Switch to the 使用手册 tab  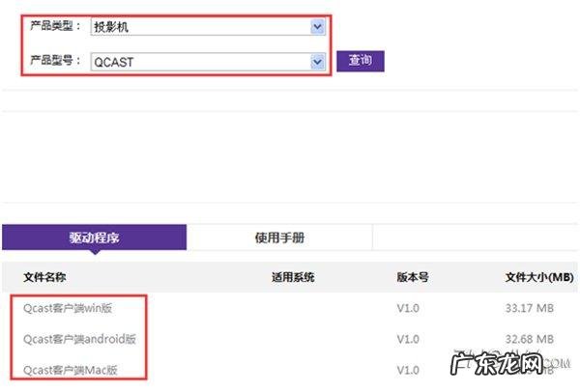(279, 238)
